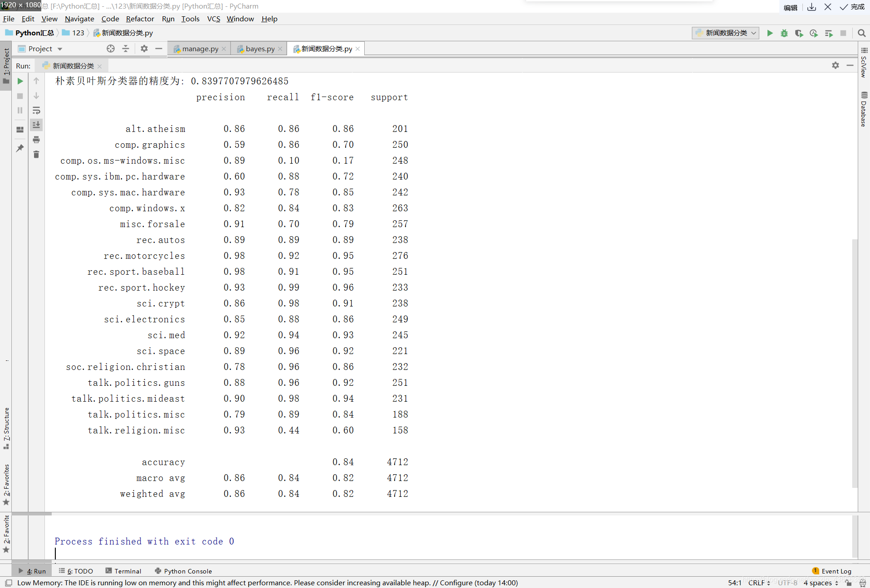870x588 pixels.
Task: Click the vertical scrollbar of the console
Action: (855, 363)
